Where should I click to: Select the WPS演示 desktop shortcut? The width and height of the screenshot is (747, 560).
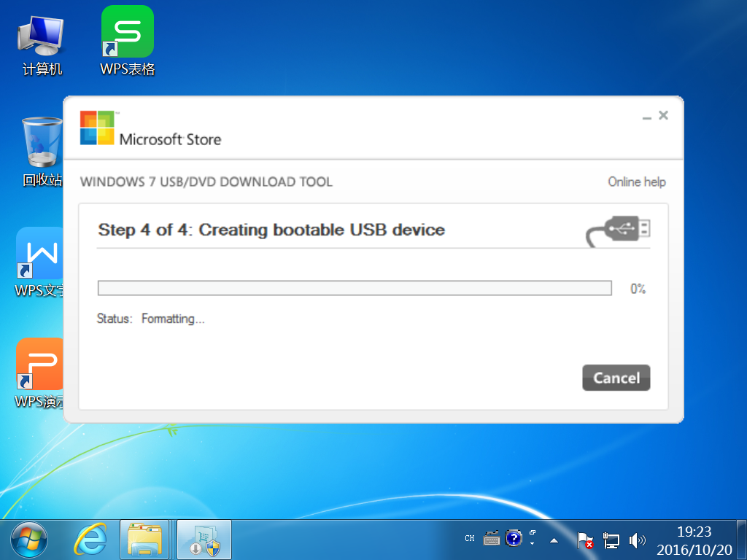tap(39, 373)
